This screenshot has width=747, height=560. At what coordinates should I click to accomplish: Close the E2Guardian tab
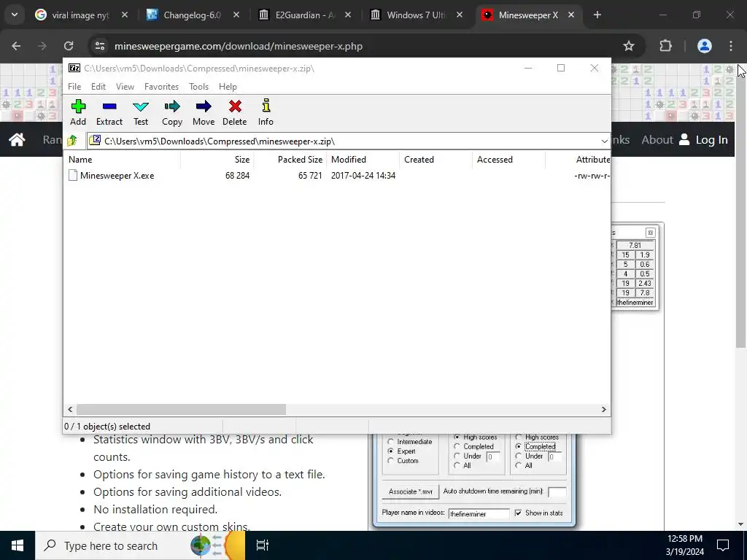point(348,15)
